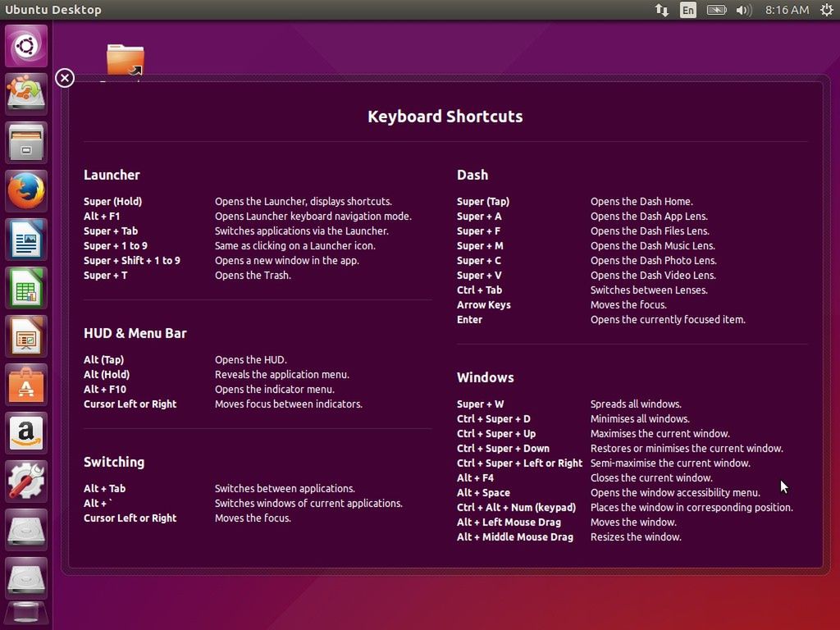Image resolution: width=840 pixels, height=630 pixels.
Task: Click the Switching section heading
Action: pyautogui.click(x=114, y=462)
